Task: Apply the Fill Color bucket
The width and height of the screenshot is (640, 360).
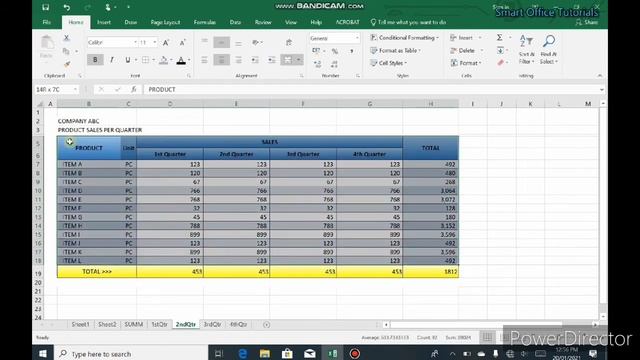Action: click(x=163, y=60)
